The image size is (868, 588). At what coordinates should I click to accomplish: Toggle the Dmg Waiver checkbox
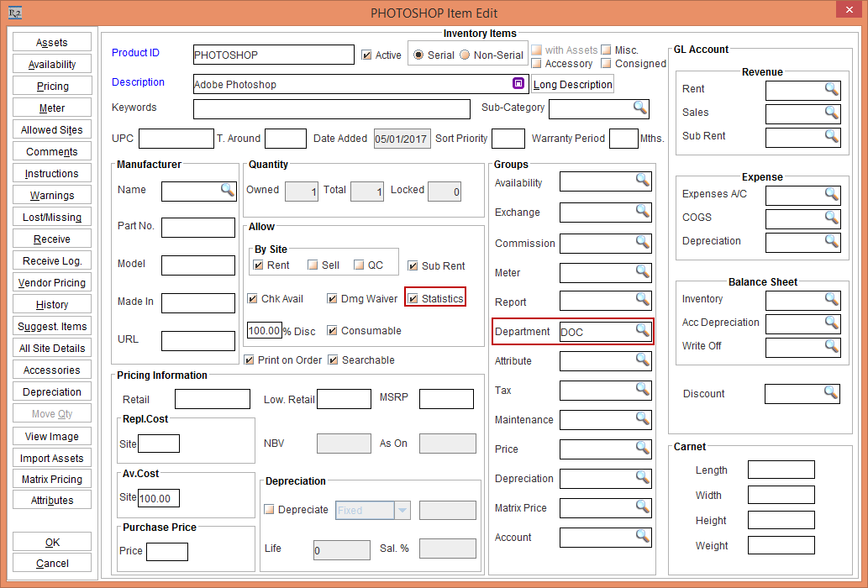[332, 299]
